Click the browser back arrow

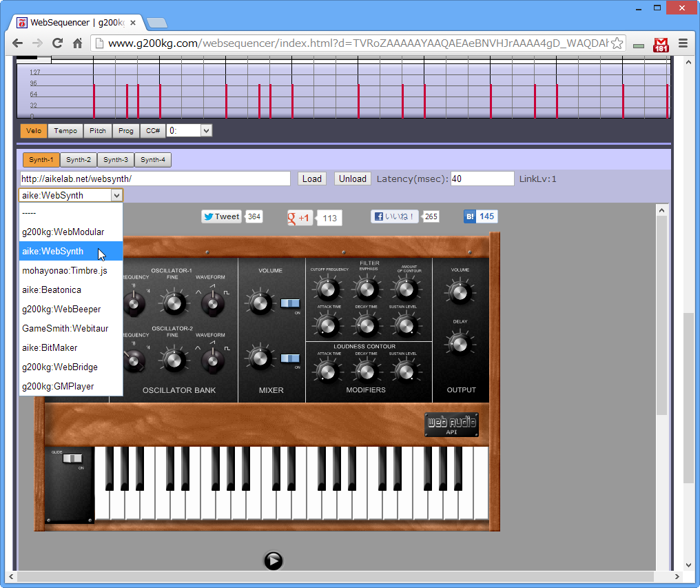[x=17, y=43]
